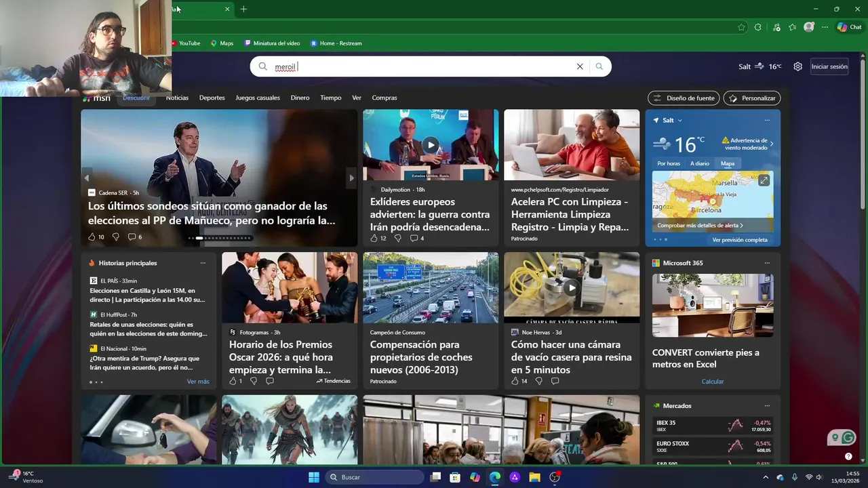The image size is (868, 488).
Task: Open Premios Oscar 2026 article thumbnail
Action: (290, 287)
